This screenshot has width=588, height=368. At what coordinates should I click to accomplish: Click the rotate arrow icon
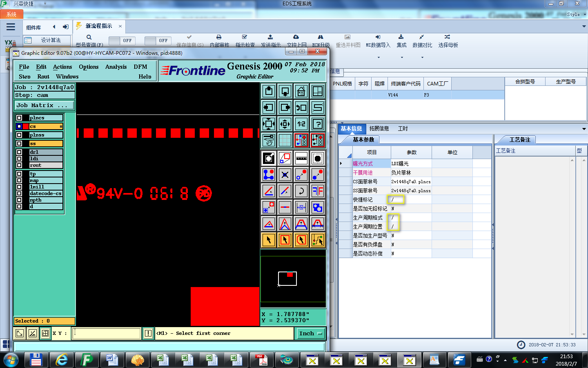click(x=301, y=191)
